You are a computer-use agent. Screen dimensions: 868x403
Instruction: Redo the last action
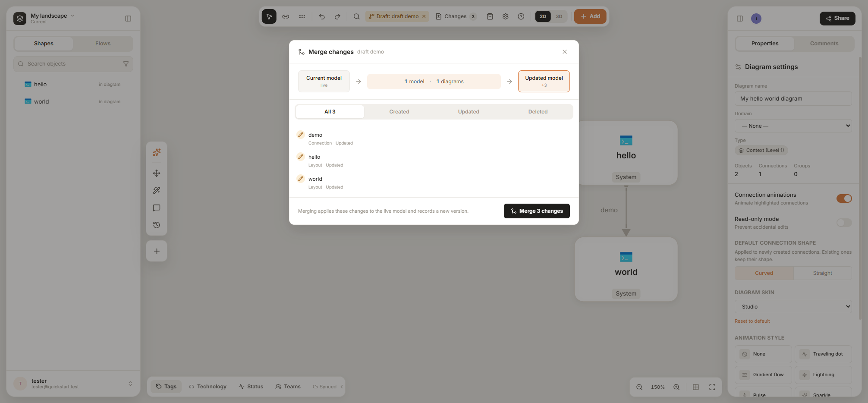[x=337, y=16]
